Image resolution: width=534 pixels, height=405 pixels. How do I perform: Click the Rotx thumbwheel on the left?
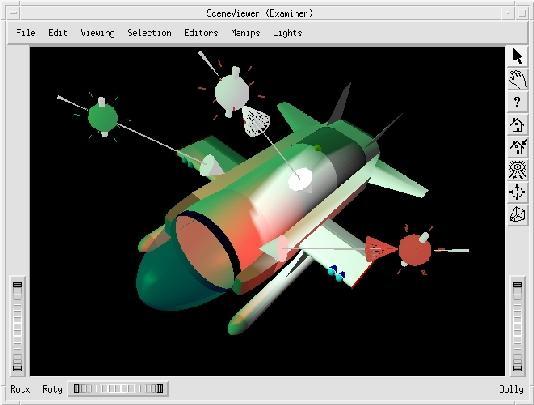click(x=17, y=326)
